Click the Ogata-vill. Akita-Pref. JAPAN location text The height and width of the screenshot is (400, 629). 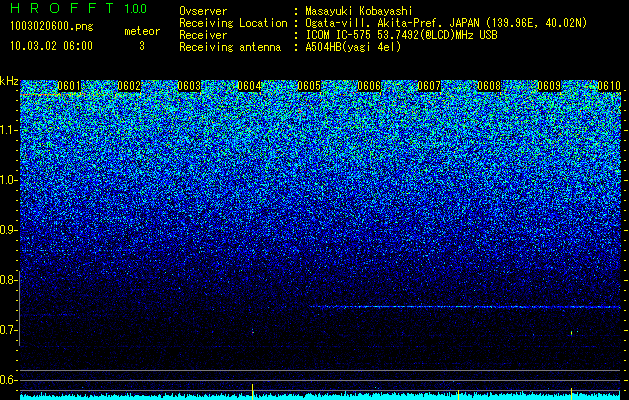pos(446,23)
